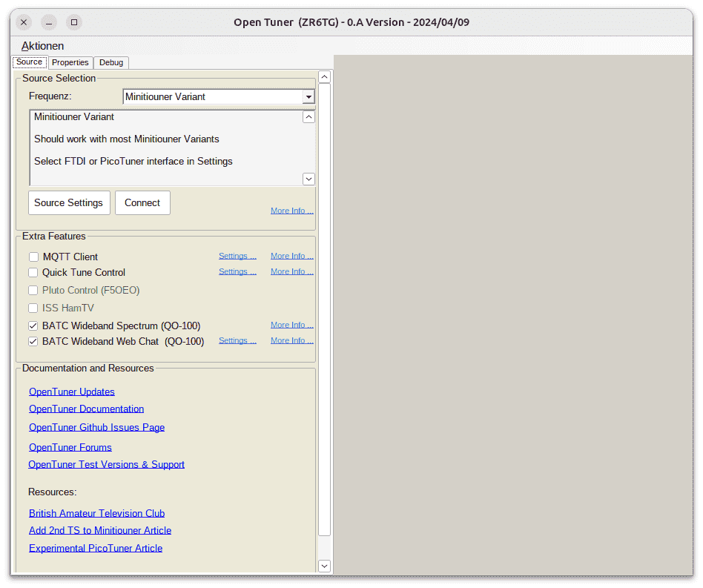
Task: Open the OpenTuner Documentation link
Action: (87, 409)
